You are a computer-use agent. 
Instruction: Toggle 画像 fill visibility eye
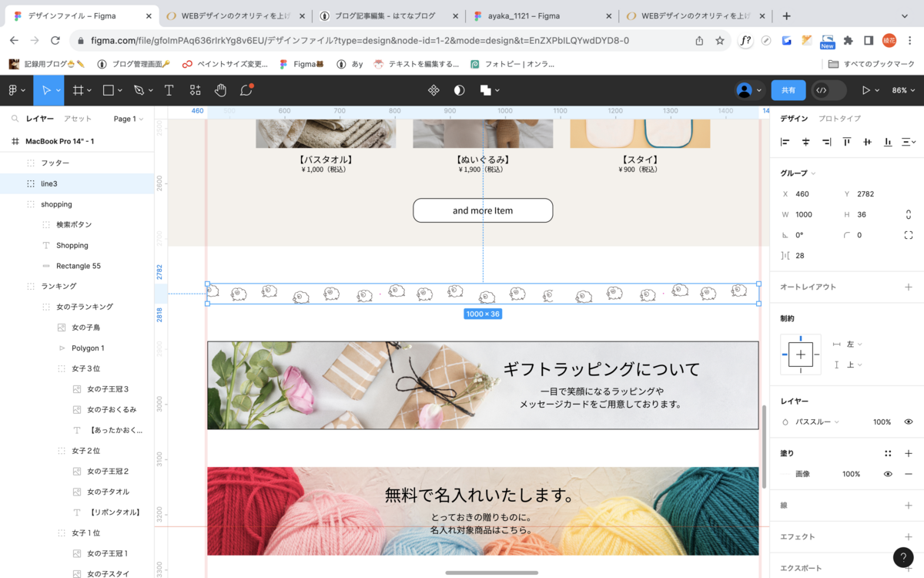(888, 474)
